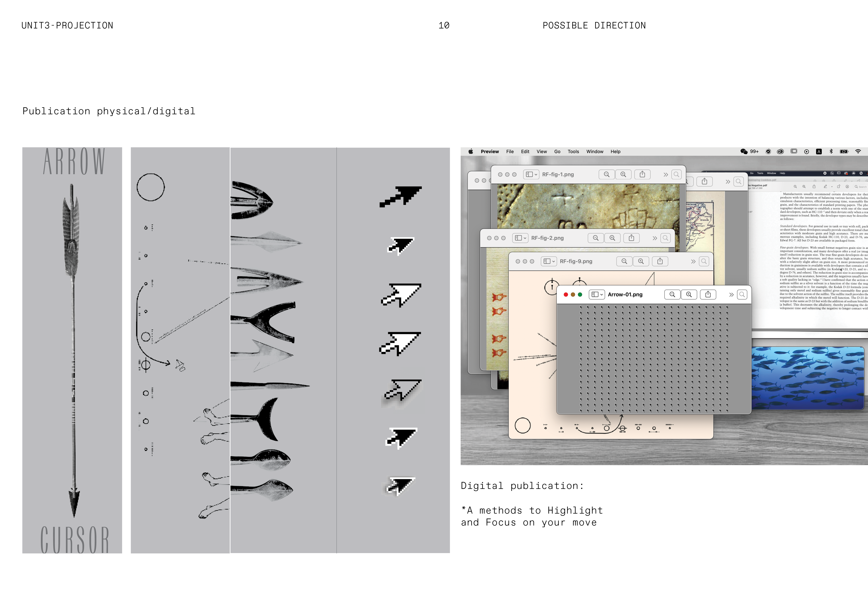Open the Help menu in the top menu bar

click(x=616, y=151)
